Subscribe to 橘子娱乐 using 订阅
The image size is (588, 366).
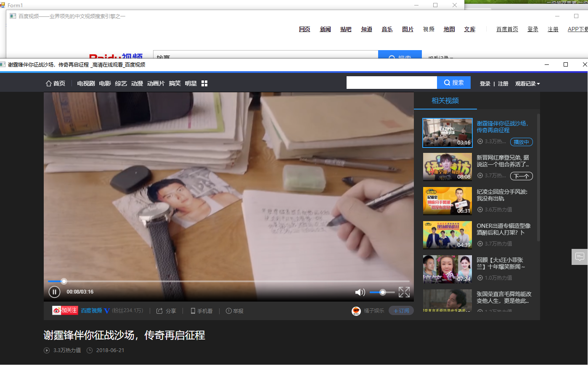[x=401, y=310]
